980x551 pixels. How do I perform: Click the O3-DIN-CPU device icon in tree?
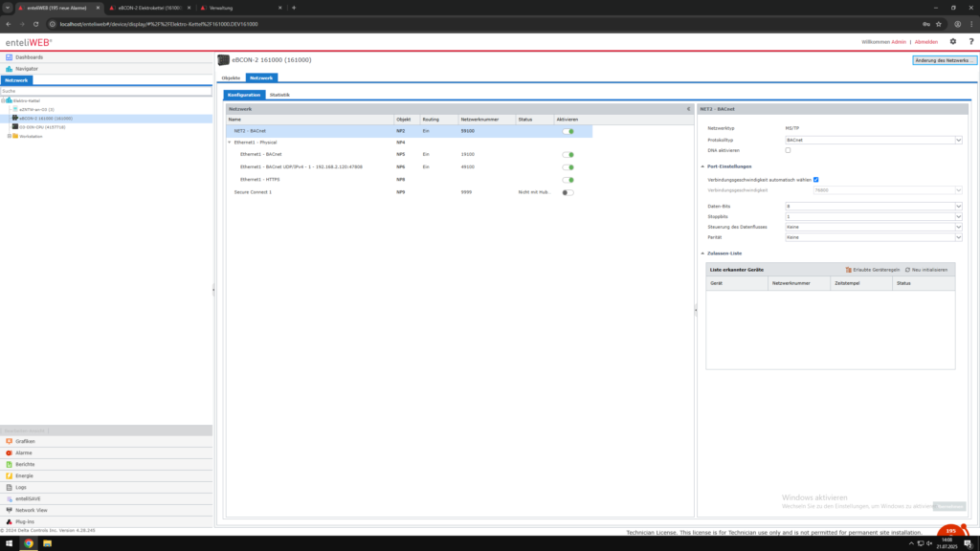coord(15,127)
